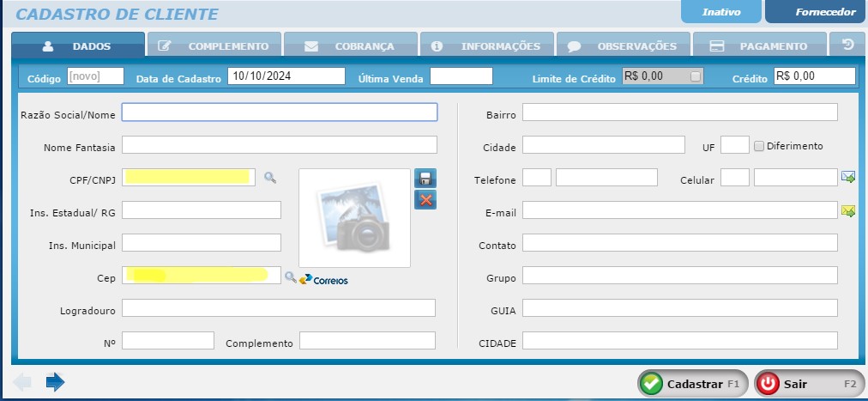Go to previous record with faded arrow
Viewport: 868px width, 401px height.
click(x=22, y=381)
